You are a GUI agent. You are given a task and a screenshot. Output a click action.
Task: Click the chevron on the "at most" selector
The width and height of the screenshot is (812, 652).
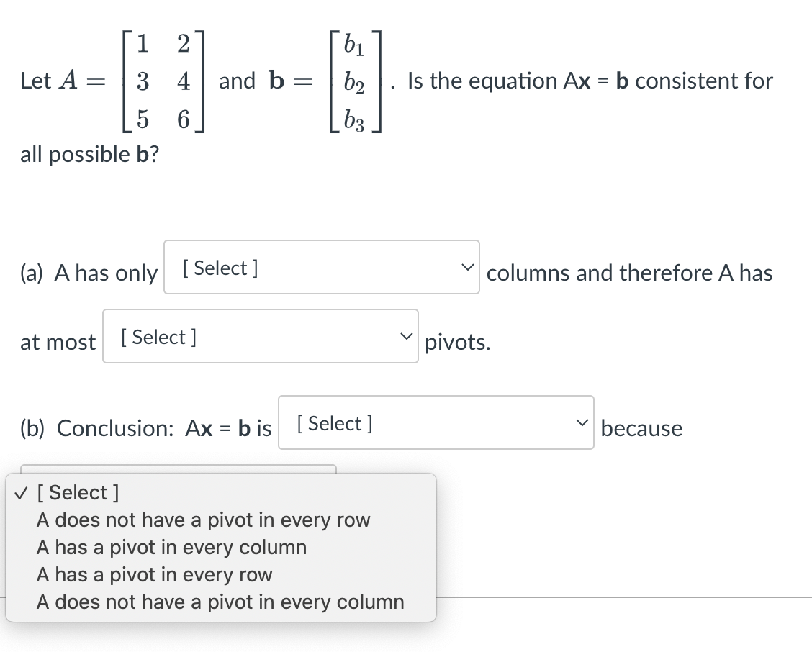(x=407, y=335)
